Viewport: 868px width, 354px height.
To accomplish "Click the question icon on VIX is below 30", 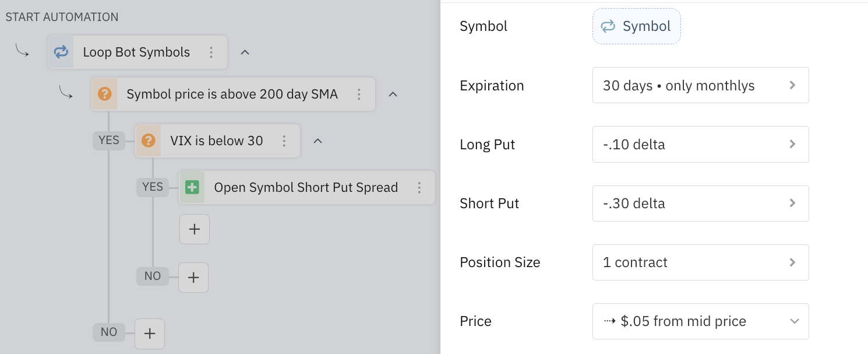I will 149,141.
